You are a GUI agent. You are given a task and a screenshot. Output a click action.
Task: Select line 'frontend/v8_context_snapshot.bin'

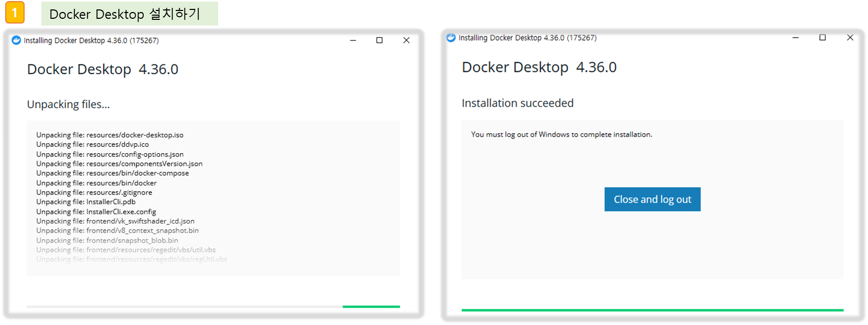tap(142, 230)
